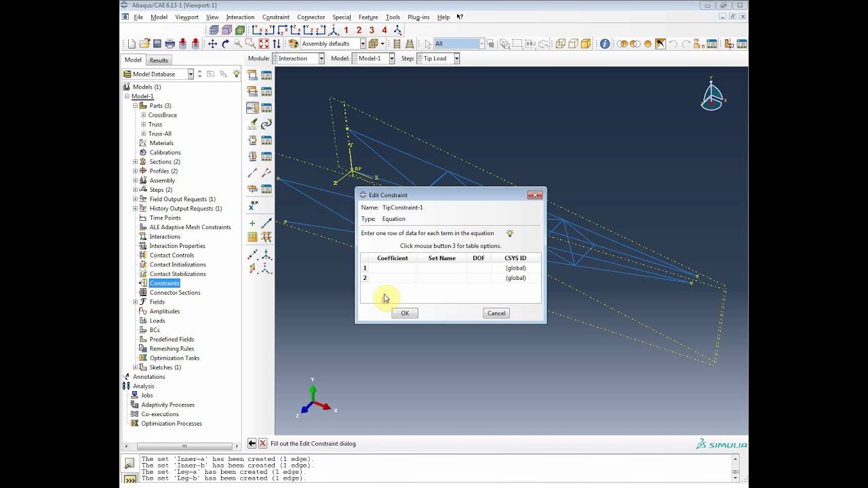This screenshot has height=488, width=868.
Task: Click the previous prompt arrow icon
Action: (252, 443)
